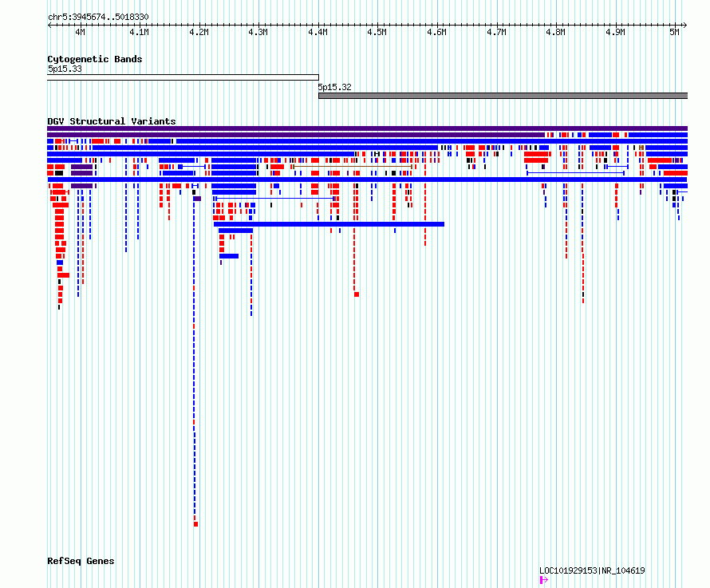Click the ruler's left arrowhead
710x588 pixels.
[49, 26]
